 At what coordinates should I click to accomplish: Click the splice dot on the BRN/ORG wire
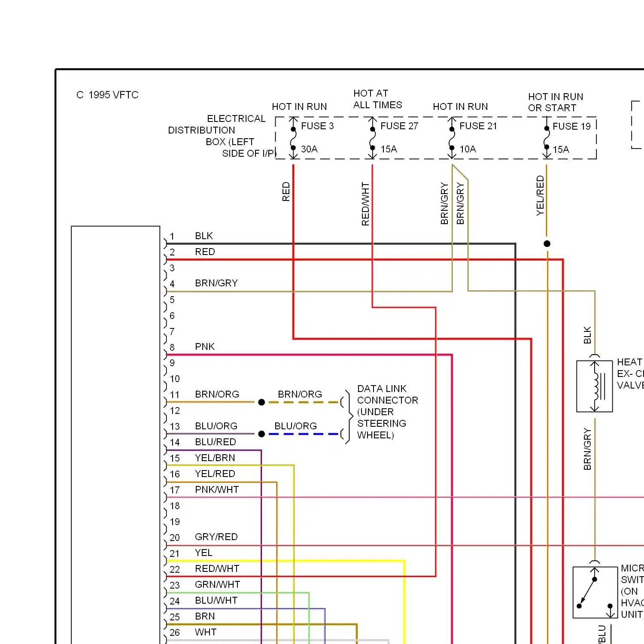(261, 402)
